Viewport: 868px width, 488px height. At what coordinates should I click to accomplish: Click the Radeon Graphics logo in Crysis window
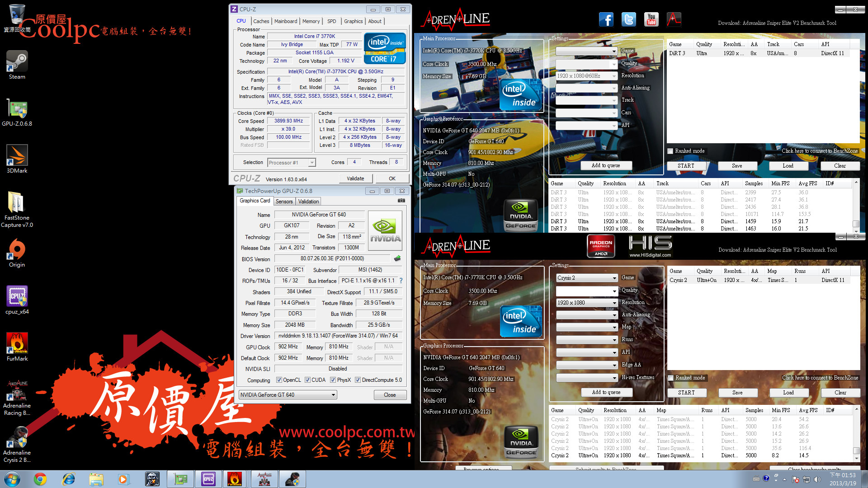601,247
